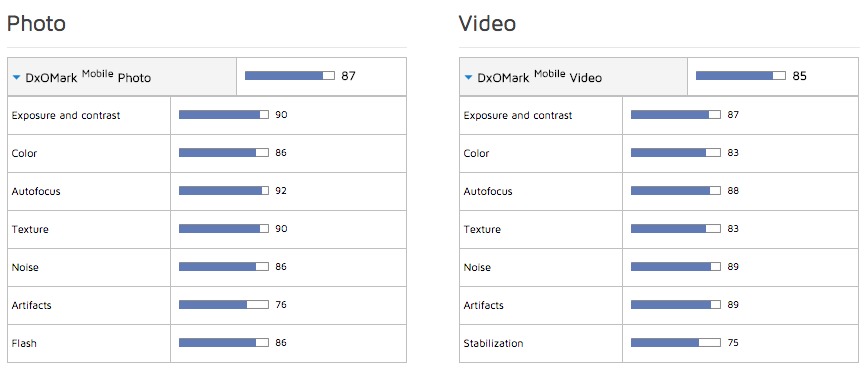The width and height of the screenshot is (866, 369).
Task: Click the Video Exposure and contrast bar 87
Action: coord(675,114)
